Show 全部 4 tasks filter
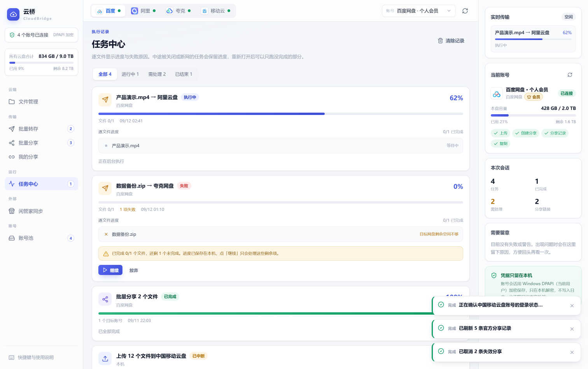588x369 pixels. pos(105,74)
